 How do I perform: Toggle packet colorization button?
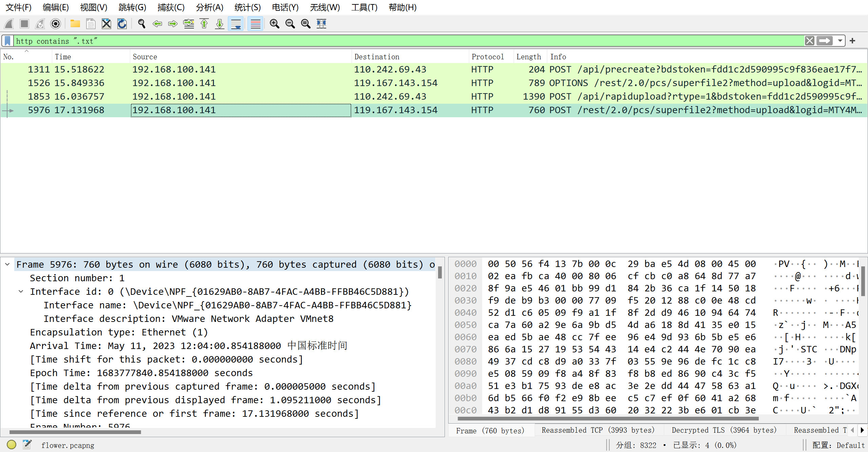[x=255, y=24]
